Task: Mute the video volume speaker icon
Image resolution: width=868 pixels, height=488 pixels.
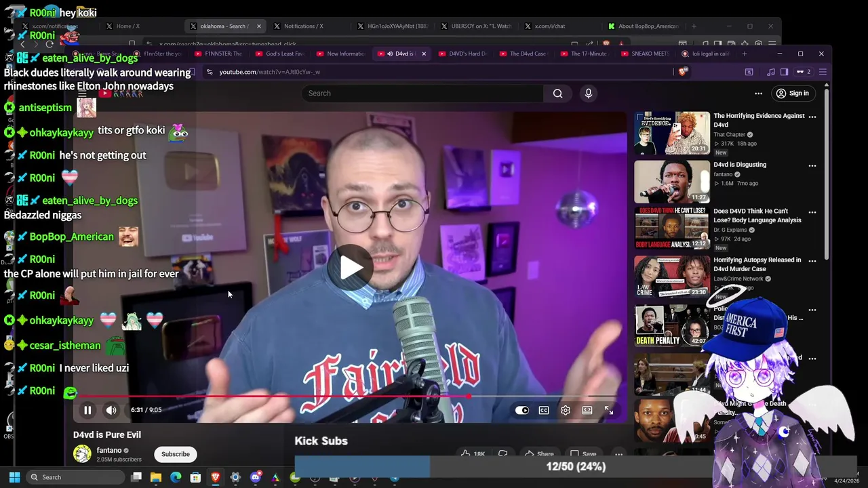Action: click(x=111, y=410)
